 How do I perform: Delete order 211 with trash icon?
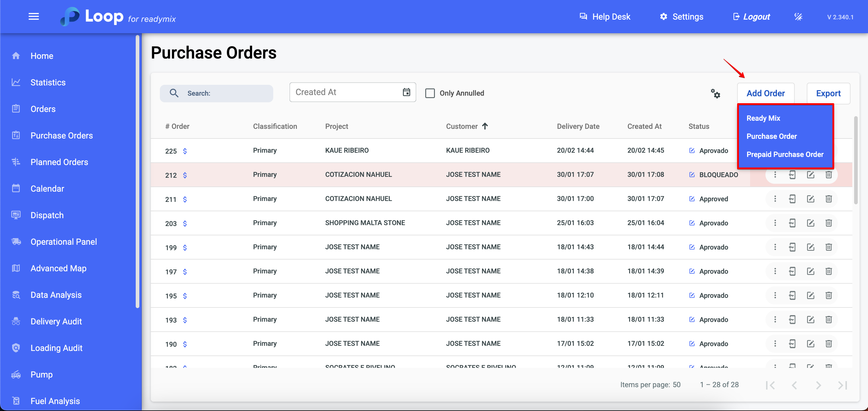(x=828, y=199)
